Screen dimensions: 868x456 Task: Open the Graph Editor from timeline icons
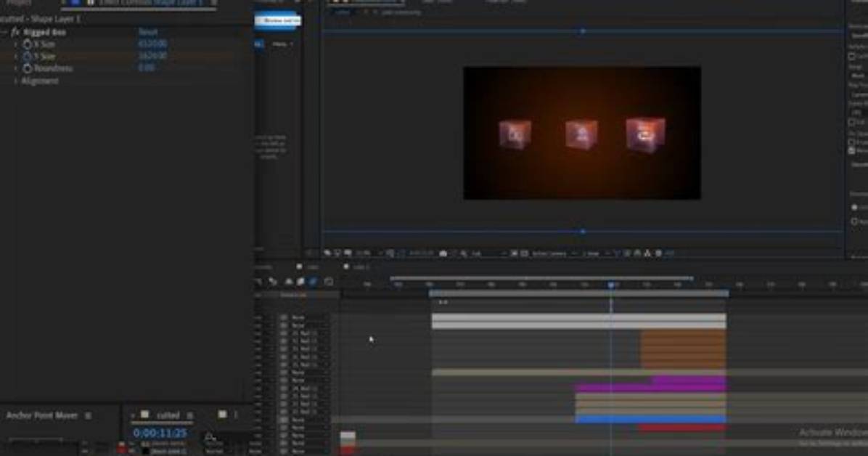(x=329, y=282)
